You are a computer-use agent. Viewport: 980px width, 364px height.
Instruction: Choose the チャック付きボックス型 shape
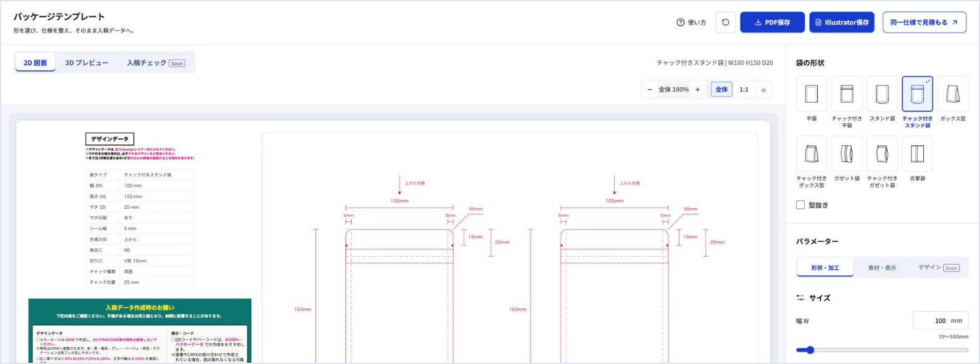point(811,154)
